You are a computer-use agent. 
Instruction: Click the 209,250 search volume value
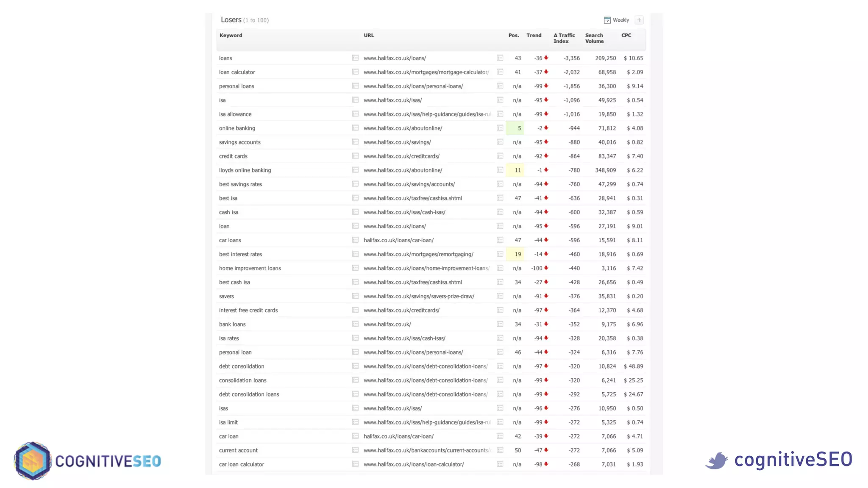tap(605, 58)
